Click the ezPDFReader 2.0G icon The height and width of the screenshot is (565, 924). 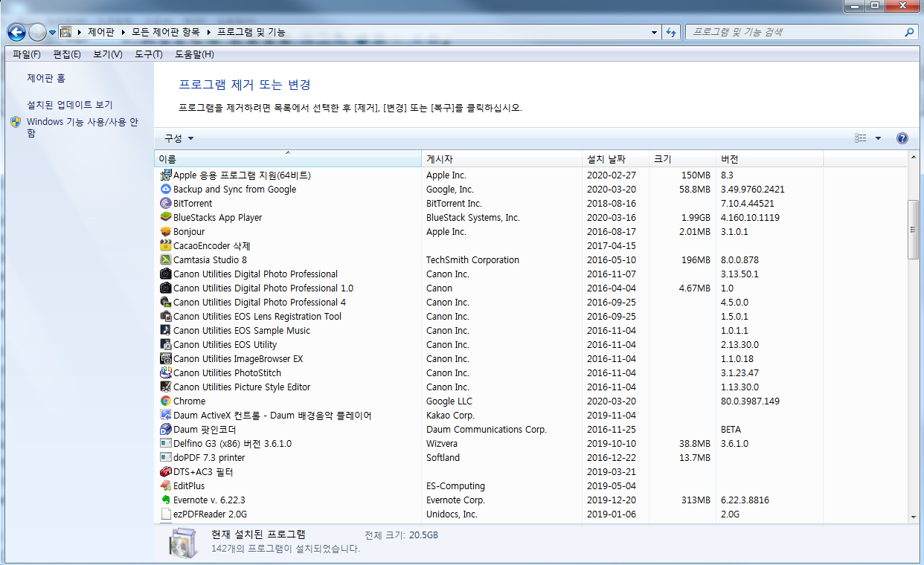(166, 514)
